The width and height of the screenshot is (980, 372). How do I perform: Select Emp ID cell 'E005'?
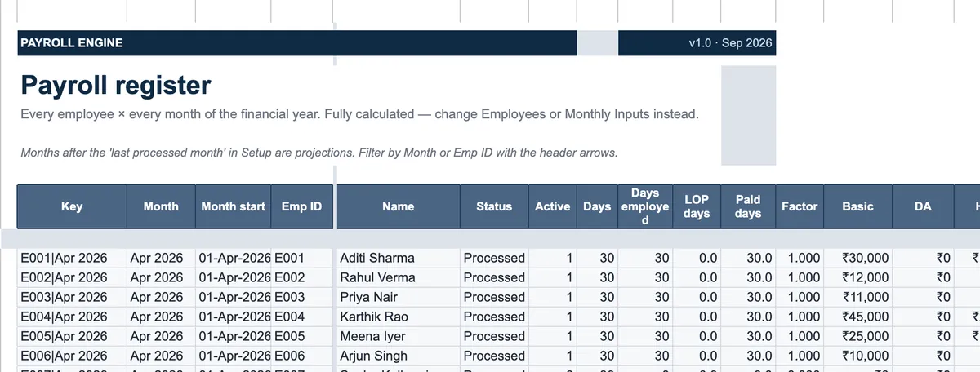tap(301, 336)
